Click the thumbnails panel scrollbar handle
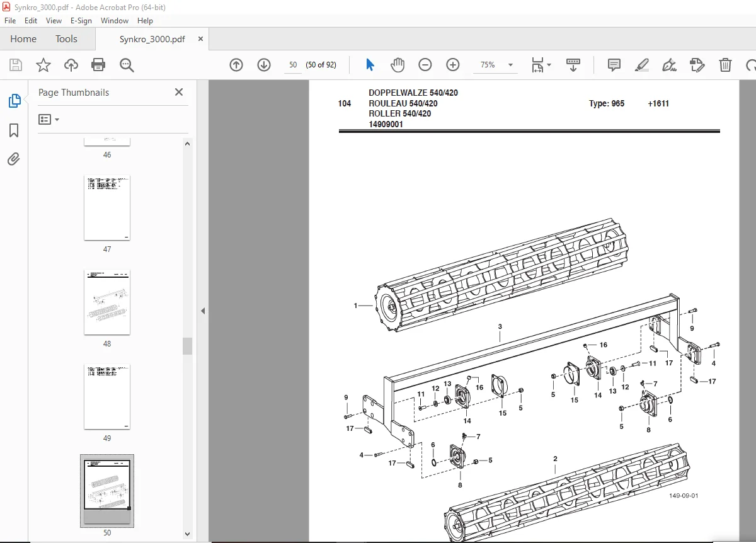Image resolution: width=756 pixels, height=543 pixels. (187, 346)
